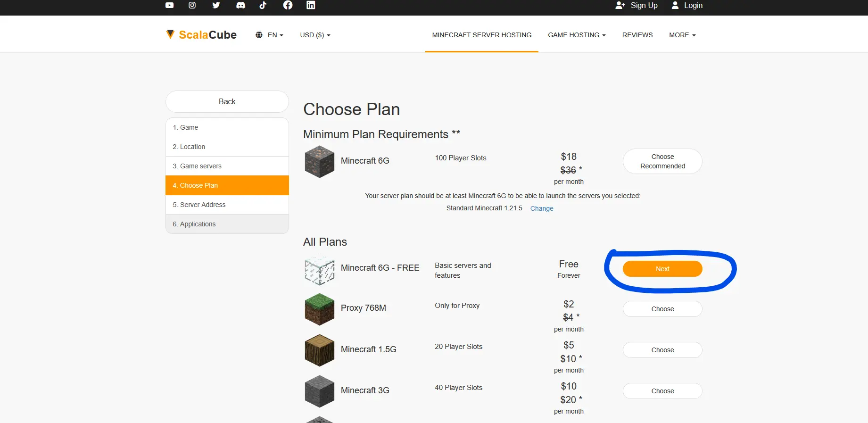Select step 2. Location

pyautogui.click(x=227, y=147)
